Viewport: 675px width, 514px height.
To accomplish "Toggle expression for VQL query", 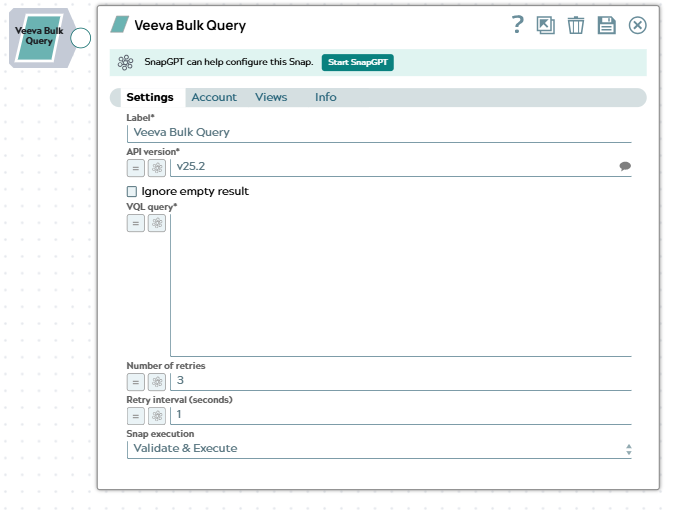I will [136, 223].
